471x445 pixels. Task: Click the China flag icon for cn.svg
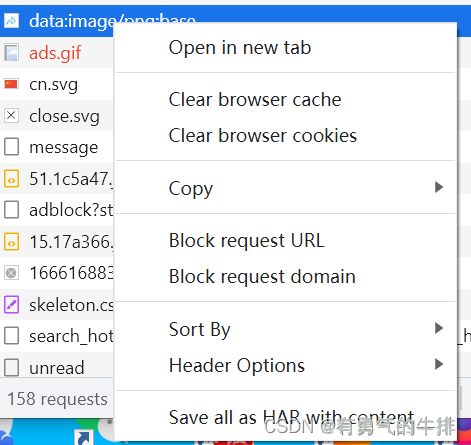11,84
